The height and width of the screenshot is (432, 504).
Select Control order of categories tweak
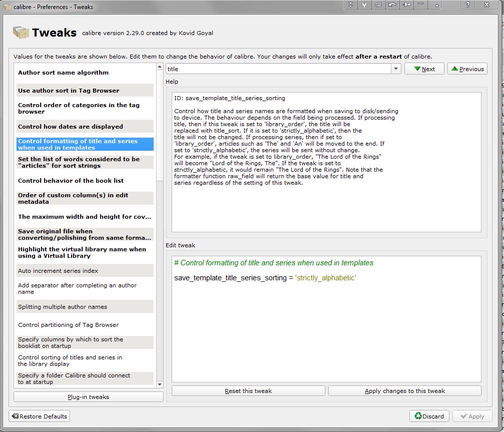pyautogui.click(x=85, y=108)
